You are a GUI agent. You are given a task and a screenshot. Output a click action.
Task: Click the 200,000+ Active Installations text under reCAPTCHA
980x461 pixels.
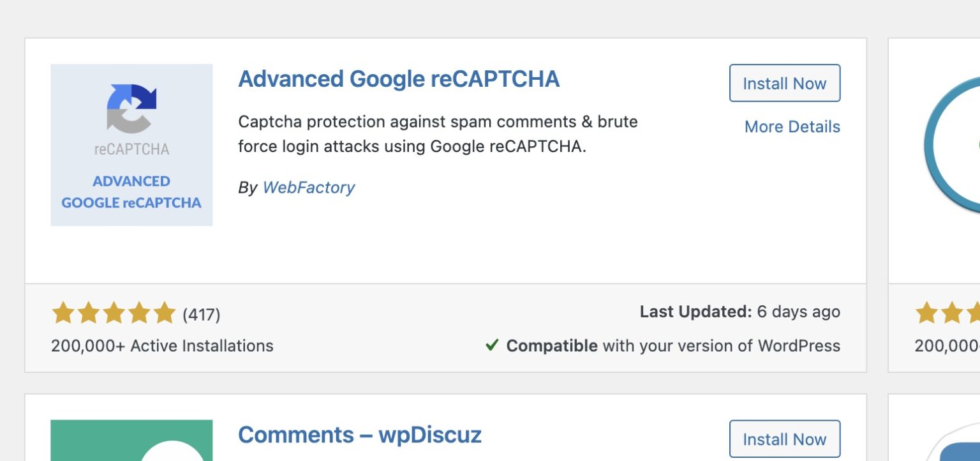coord(162,346)
